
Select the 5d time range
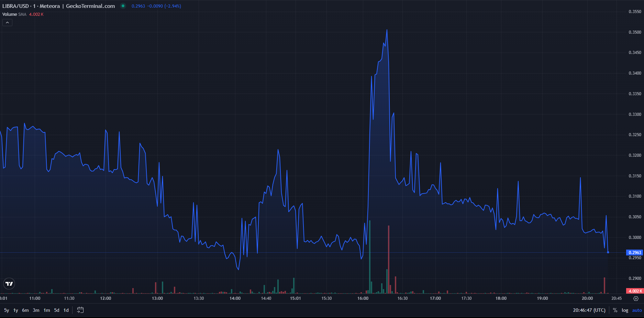pyautogui.click(x=57, y=310)
